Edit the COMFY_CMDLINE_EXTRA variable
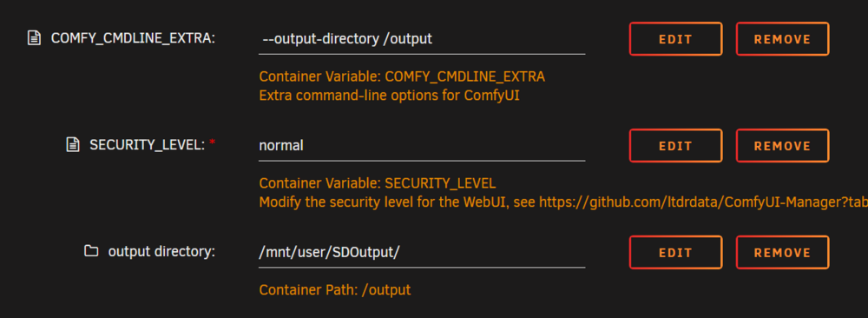 pos(675,39)
